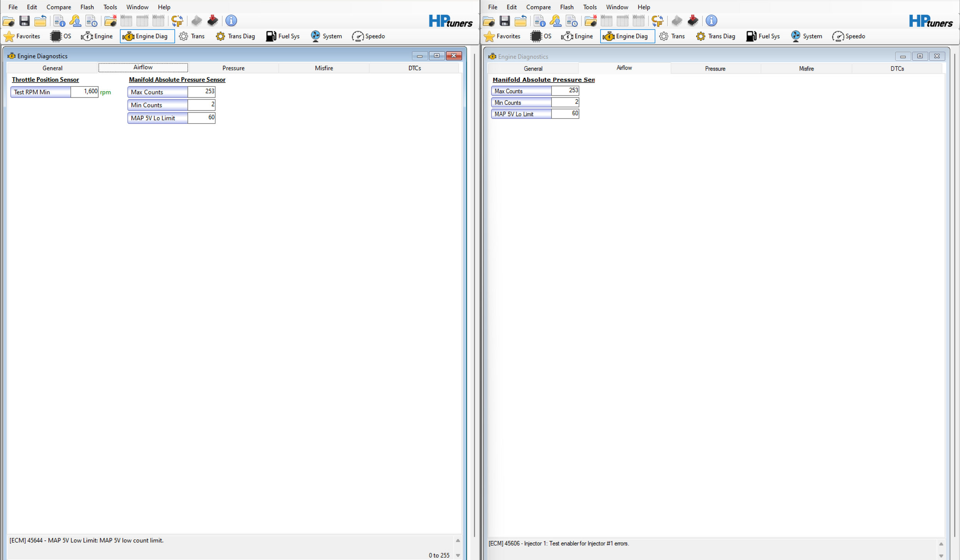The height and width of the screenshot is (560, 960).
Task: Click MAP 5V Lo Limit value in right window
Action: point(565,114)
